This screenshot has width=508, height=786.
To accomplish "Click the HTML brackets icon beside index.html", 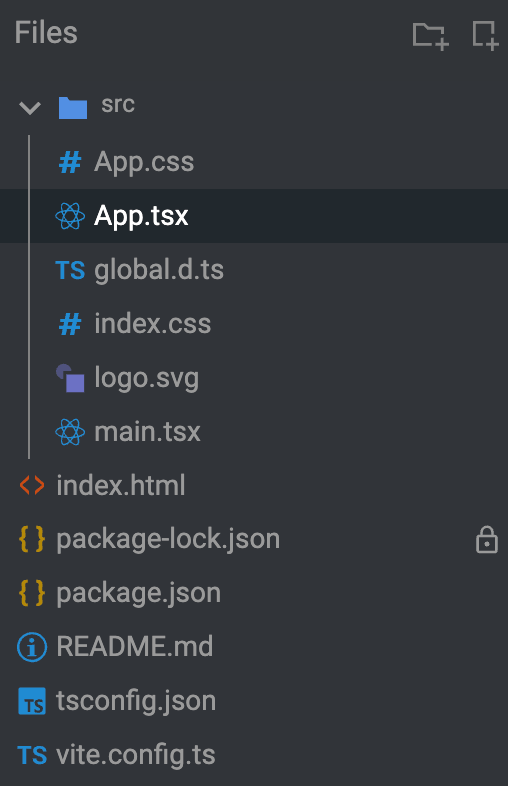I will [x=32, y=485].
